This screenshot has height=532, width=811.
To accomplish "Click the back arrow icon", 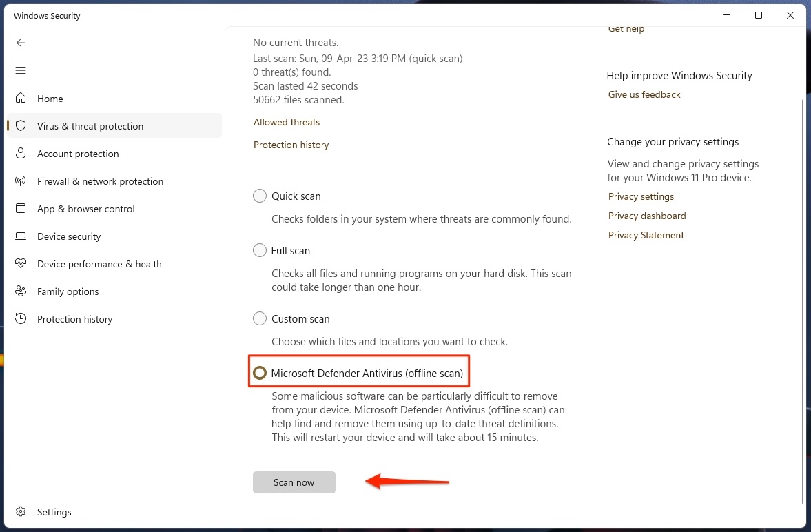I will pos(21,43).
